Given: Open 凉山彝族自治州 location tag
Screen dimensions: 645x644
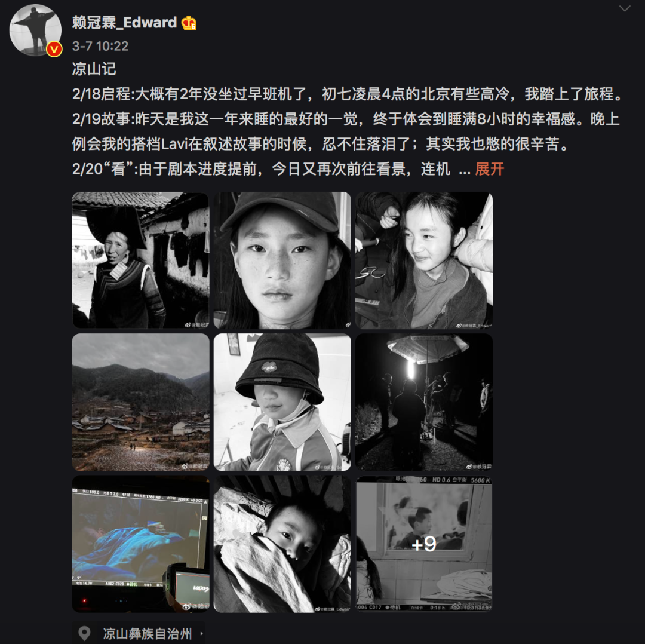Looking at the screenshot, I should (x=148, y=633).
